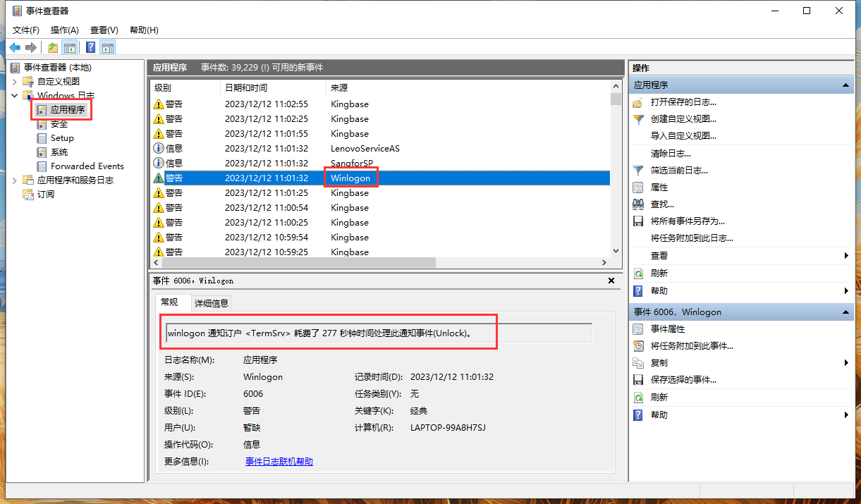Open the 帮助(H) menu
The image size is (861, 504).
[144, 30]
